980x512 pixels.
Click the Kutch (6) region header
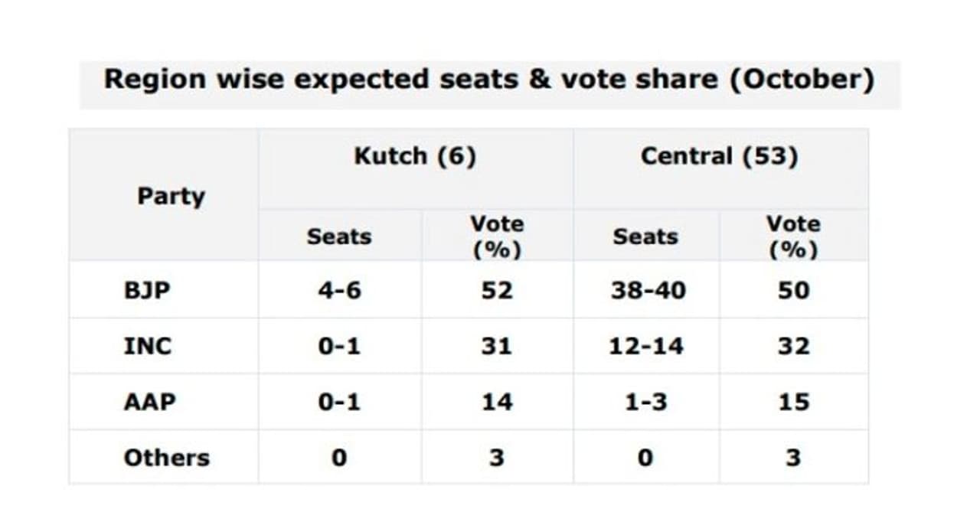pyautogui.click(x=415, y=156)
